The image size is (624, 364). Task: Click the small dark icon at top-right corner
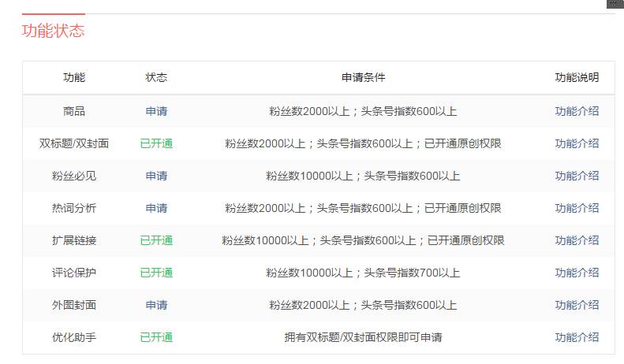coord(615,4)
